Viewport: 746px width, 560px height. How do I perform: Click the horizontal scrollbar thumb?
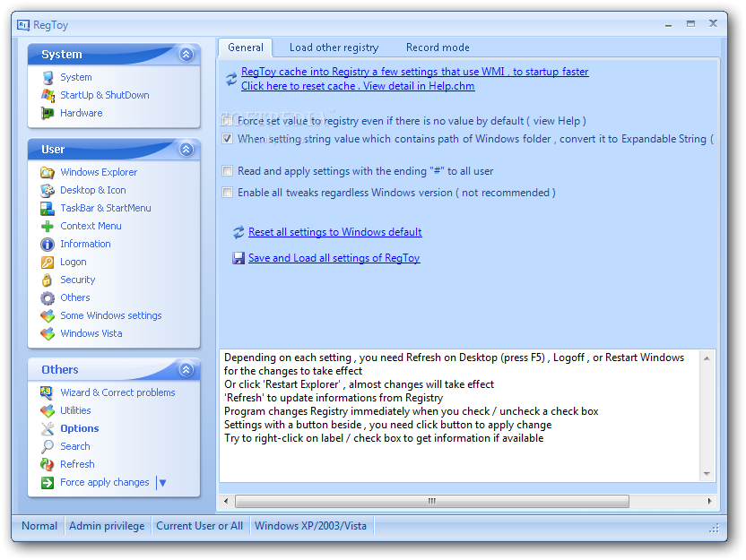432,501
